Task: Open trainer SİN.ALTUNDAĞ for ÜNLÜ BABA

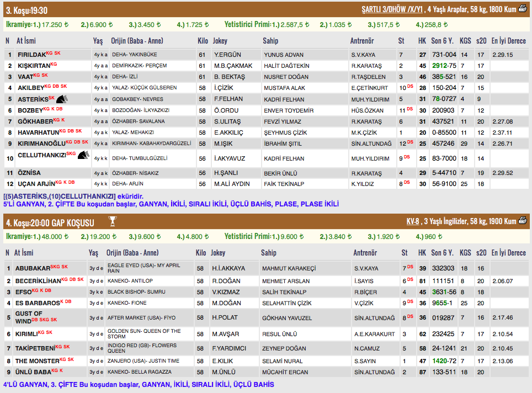Action: tap(374, 372)
